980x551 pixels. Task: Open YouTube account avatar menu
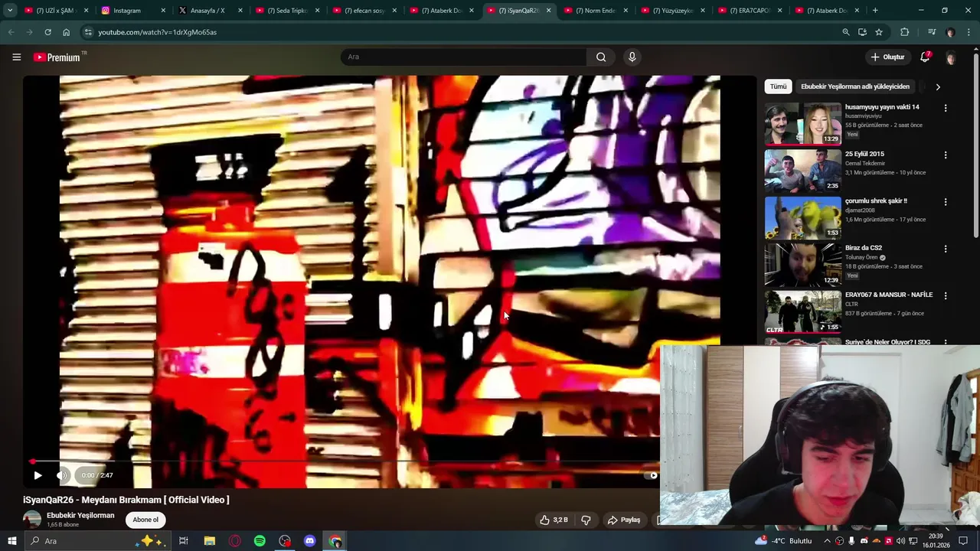[x=950, y=57]
